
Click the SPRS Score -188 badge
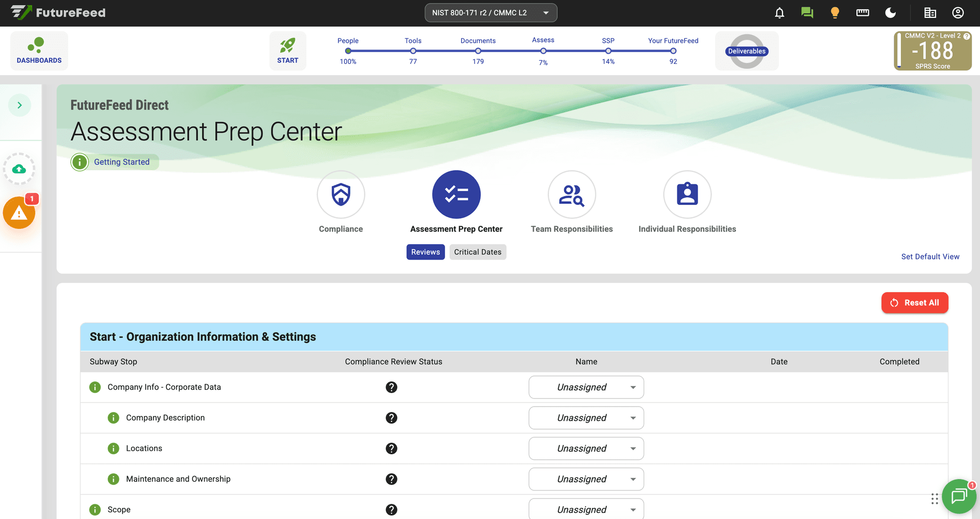point(933,51)
